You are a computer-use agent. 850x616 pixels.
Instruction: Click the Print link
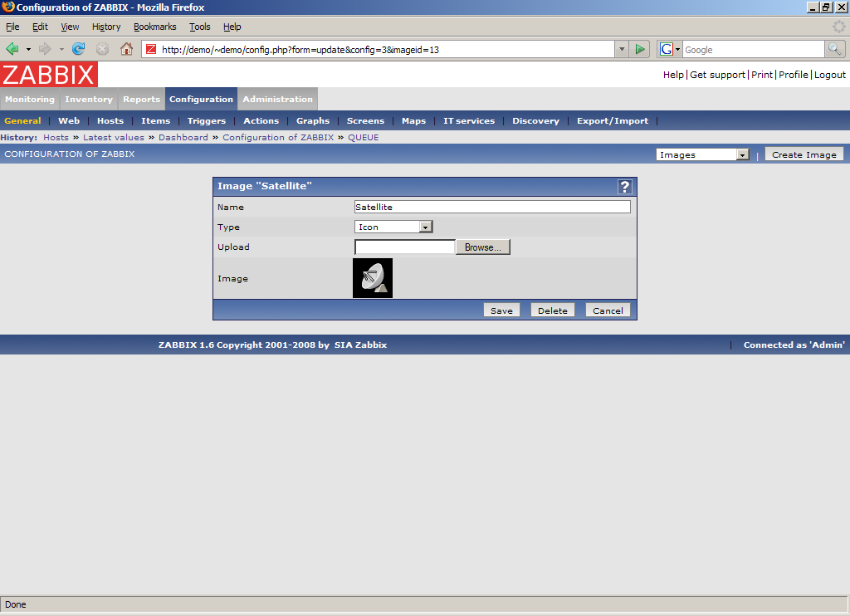point(762,75)
